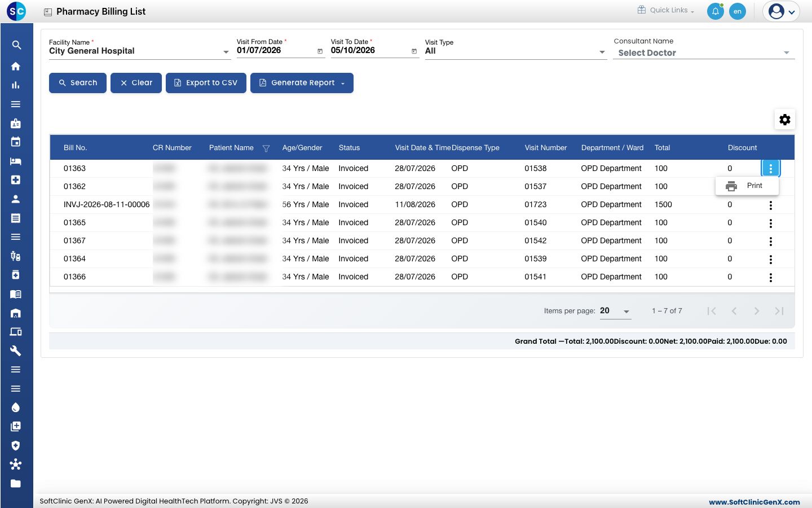Click the Search button

point(78,83)
